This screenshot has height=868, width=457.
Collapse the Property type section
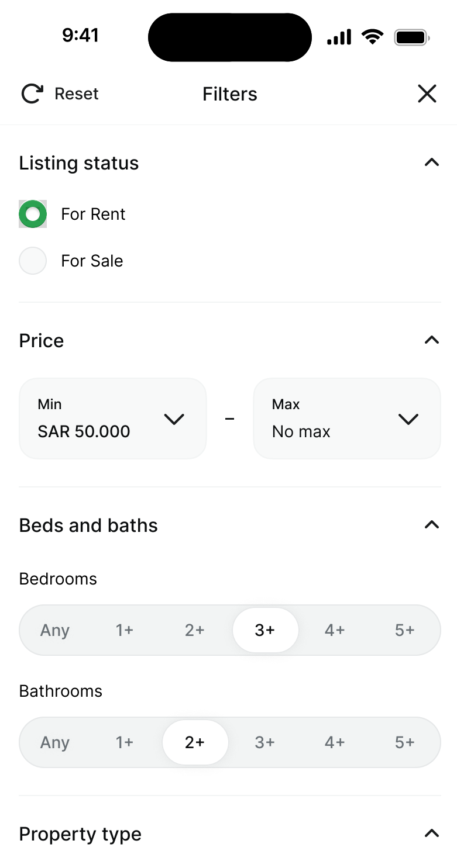tap(431, 834)
